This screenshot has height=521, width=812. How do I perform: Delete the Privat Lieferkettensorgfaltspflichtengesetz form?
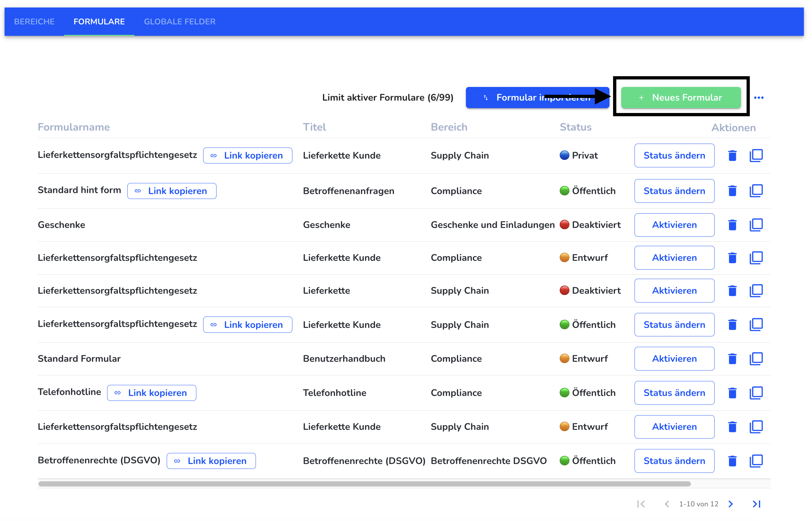click(732, 156)
